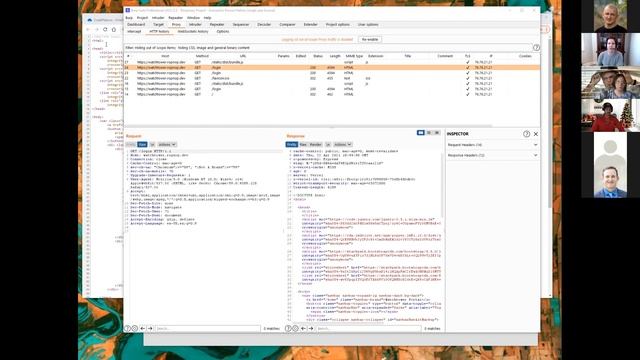Image resolution: width=640 pixels, height=360 pixels.
Task: Expand the Response Headers section in Inspector
Action: (492, 156)
